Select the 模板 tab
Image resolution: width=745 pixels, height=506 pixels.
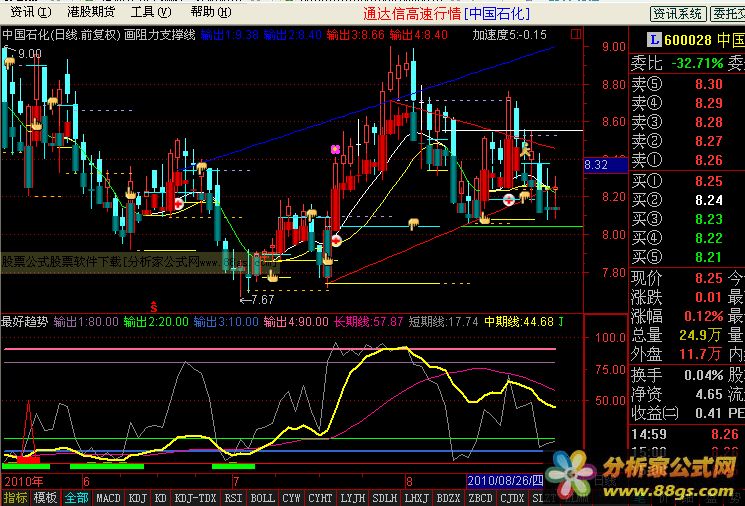pos(45,498)
